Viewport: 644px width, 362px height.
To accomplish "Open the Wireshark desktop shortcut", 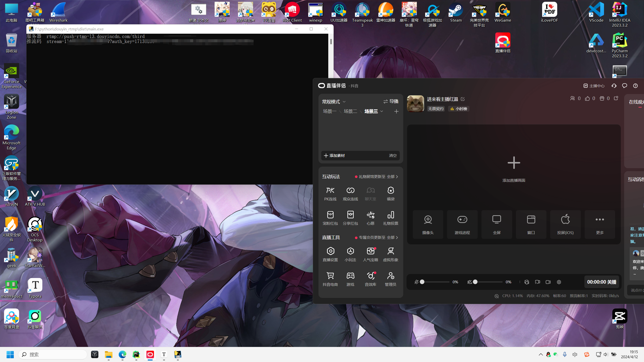I will [x=58, y=12].
